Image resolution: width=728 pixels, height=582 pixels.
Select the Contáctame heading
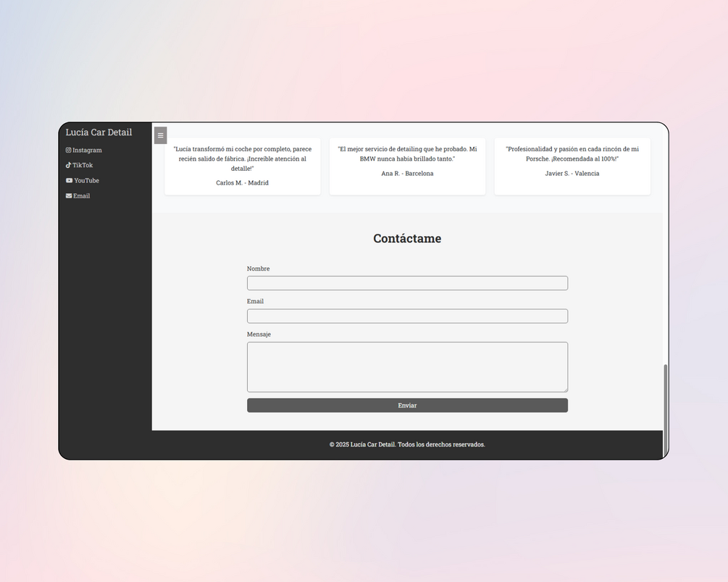click(x=407, y=238)
